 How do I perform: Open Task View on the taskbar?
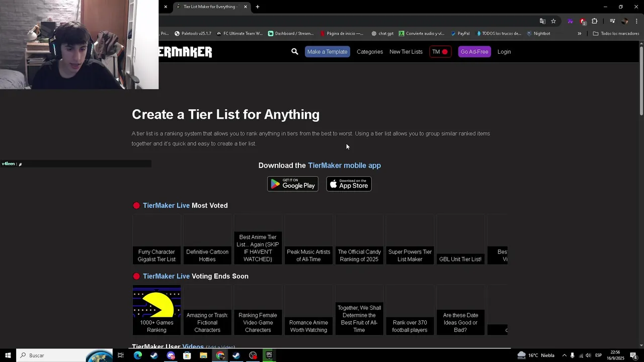point(121,355)
